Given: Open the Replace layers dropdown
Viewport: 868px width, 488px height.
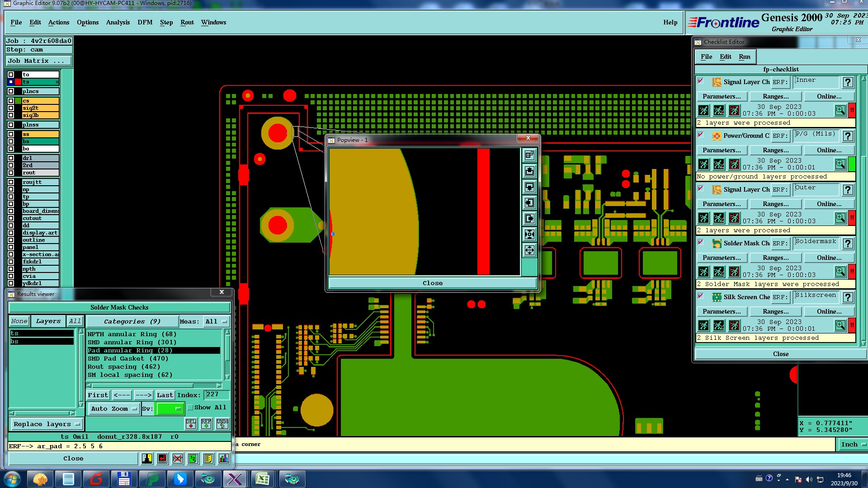Looking at the screenshot, I should coord(46,424).
